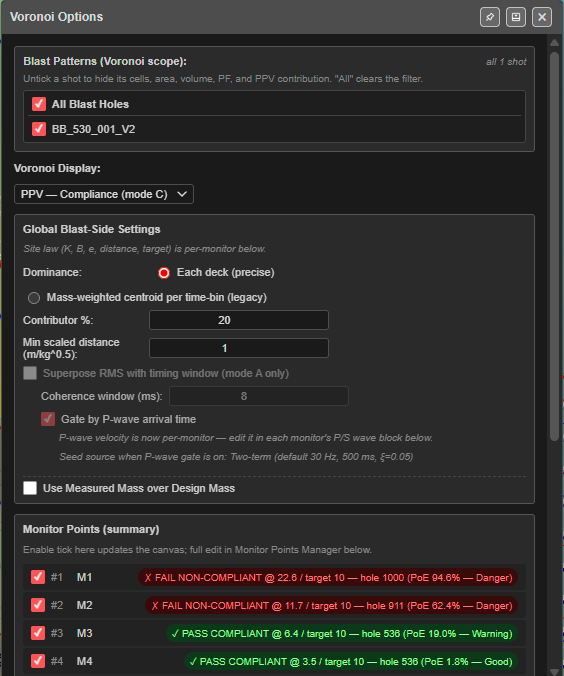Click the vertical scrollbar thumb
564x676 pixels.
[x=555, y=246]
